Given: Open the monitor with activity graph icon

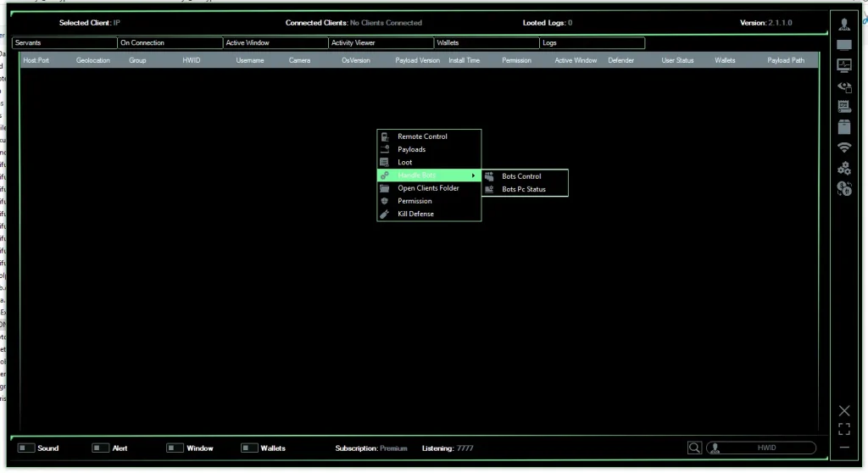Looking at the screenshot, I should 844,65.
